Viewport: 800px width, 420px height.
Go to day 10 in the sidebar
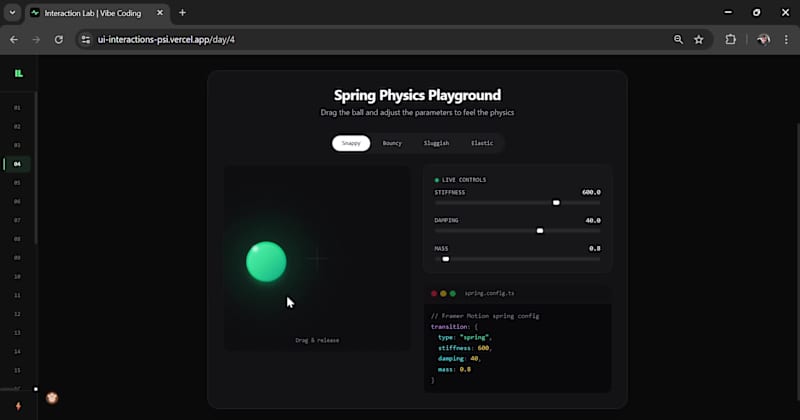click(x=17, y=277)
